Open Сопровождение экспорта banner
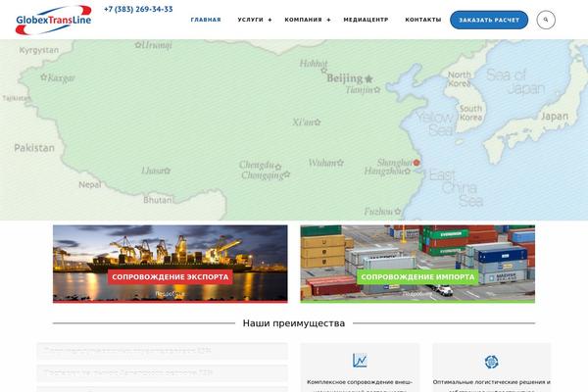 pyautogui.click(x=171, y=264)
